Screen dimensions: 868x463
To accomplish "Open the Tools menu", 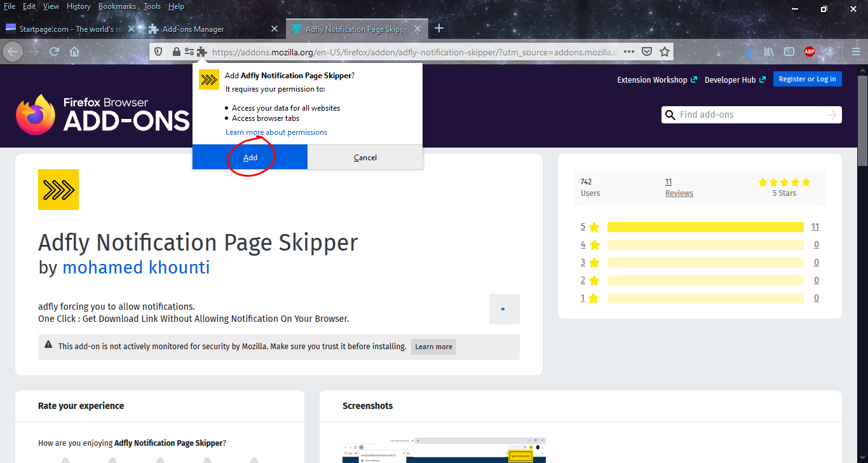I will [x=153, y=6].
